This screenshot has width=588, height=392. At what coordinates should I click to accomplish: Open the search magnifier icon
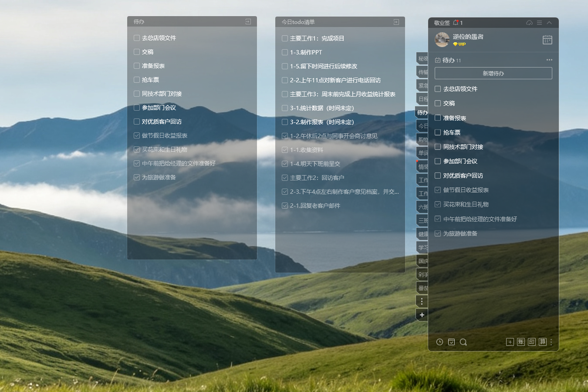463,342
